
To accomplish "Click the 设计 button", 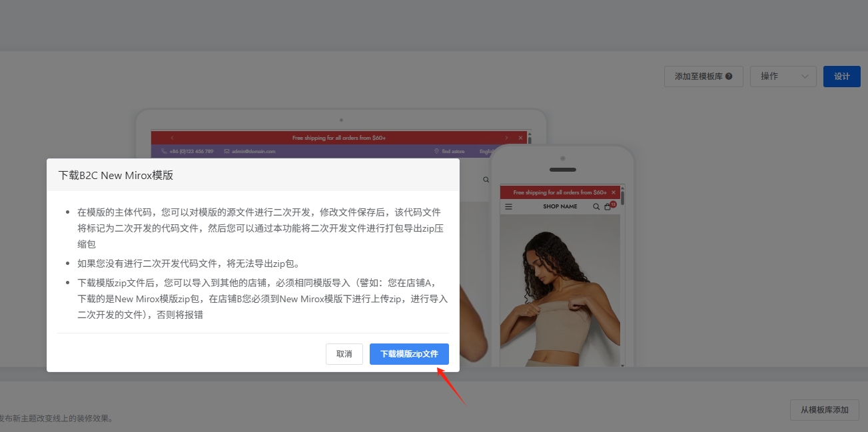I will 841,77.
